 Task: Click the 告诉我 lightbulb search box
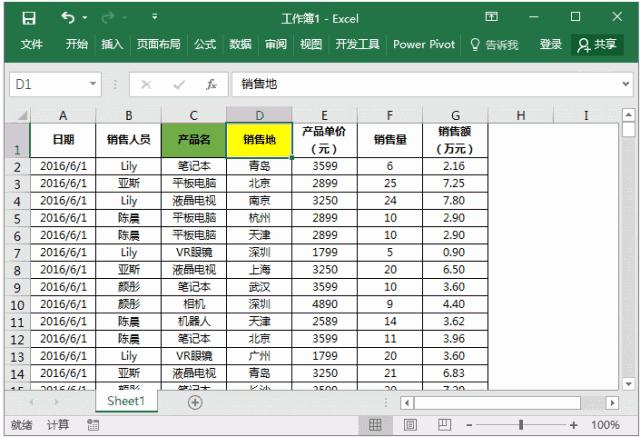tap(494, 44)
